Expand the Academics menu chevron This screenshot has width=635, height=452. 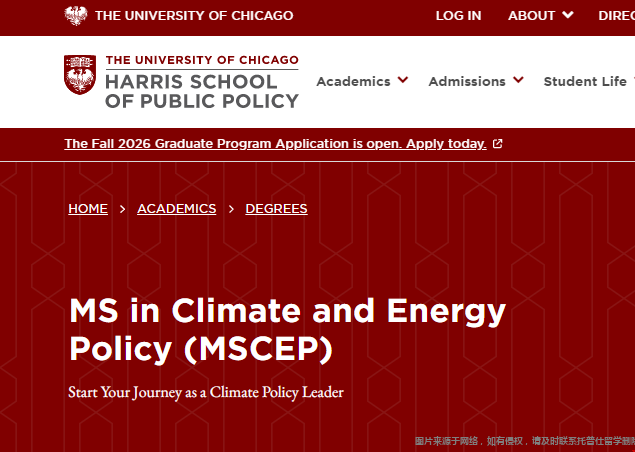tap(403, 81)
